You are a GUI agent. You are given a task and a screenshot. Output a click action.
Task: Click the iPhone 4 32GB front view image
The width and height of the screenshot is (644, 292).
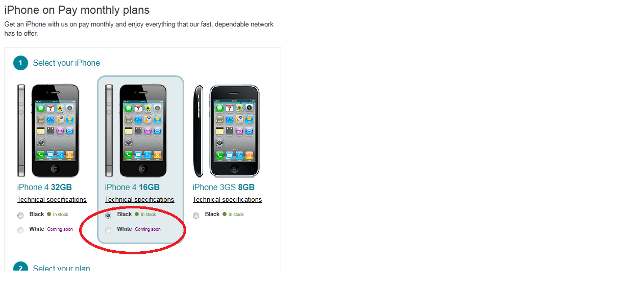click(x=56, y=130)
